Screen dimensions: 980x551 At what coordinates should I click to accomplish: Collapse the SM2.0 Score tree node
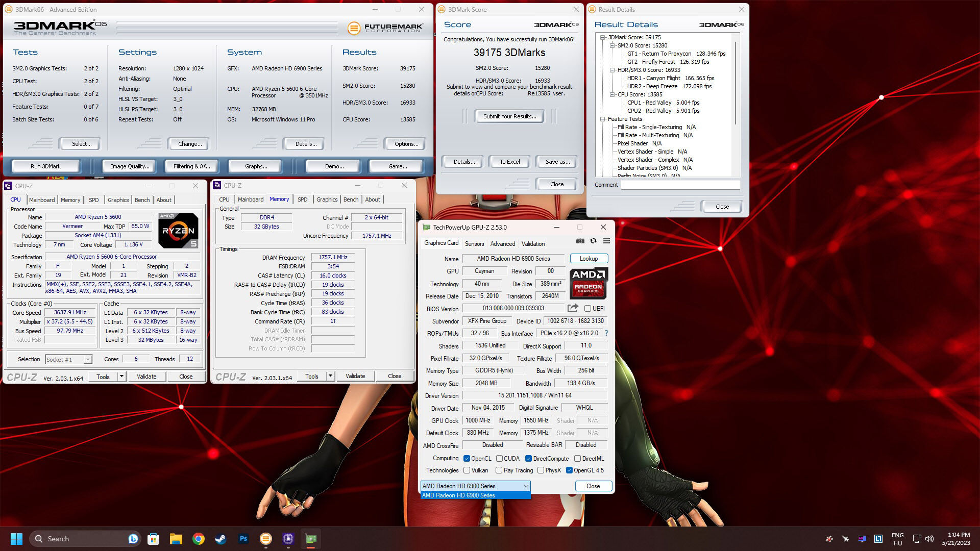[x=612, y=45]
